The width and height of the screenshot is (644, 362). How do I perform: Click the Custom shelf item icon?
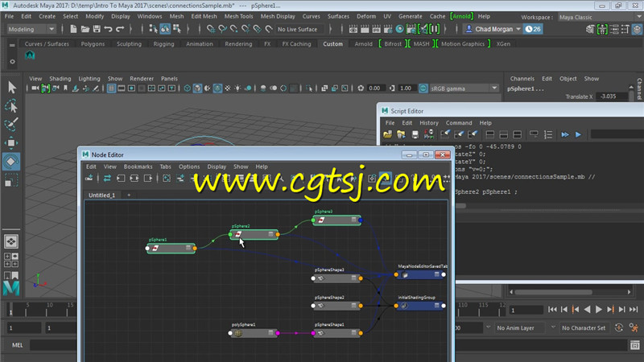point(30,55)
